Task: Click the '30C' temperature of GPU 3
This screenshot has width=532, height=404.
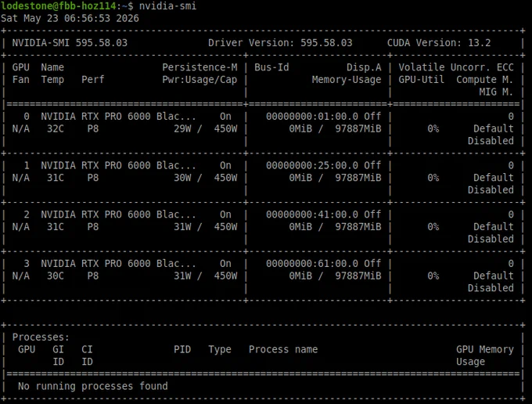Action: click(56, 276)
